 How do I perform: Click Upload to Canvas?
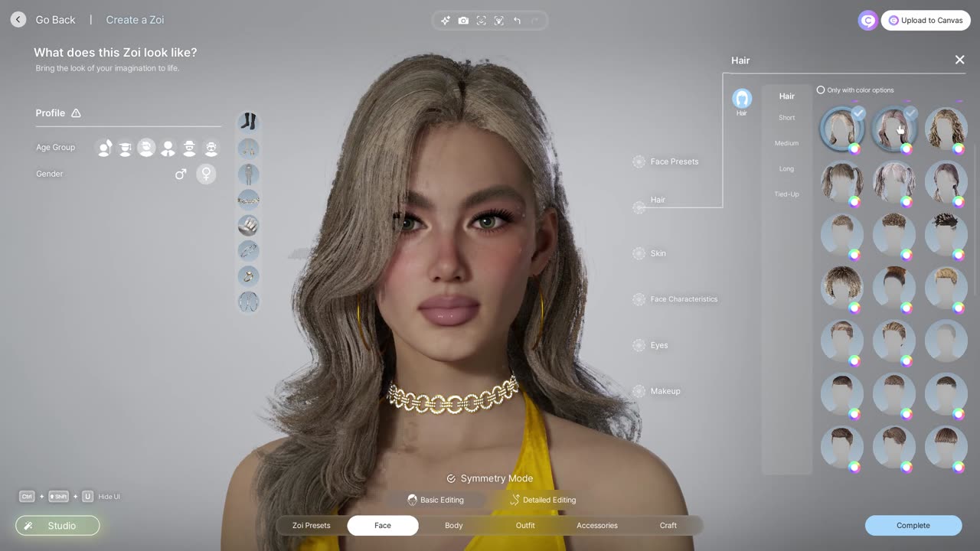(x=926, y=21)
